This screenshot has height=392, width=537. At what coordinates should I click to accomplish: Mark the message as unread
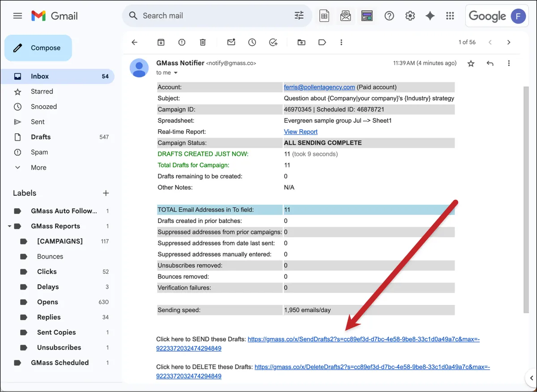[x=231, y=42]
